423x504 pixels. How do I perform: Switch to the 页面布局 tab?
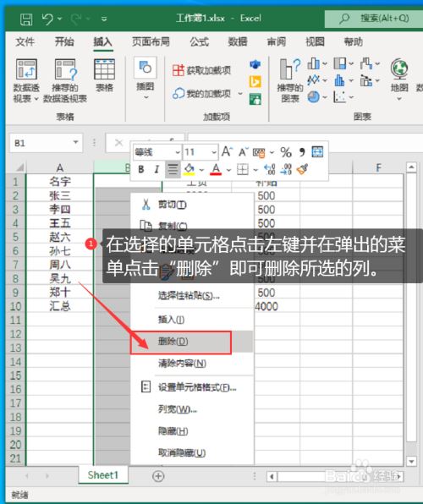coord(151,41)
